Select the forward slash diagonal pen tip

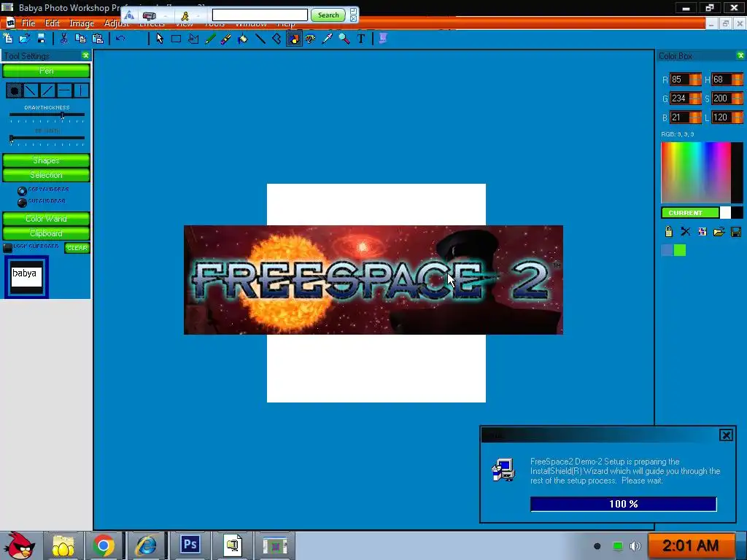pos(47,90)
